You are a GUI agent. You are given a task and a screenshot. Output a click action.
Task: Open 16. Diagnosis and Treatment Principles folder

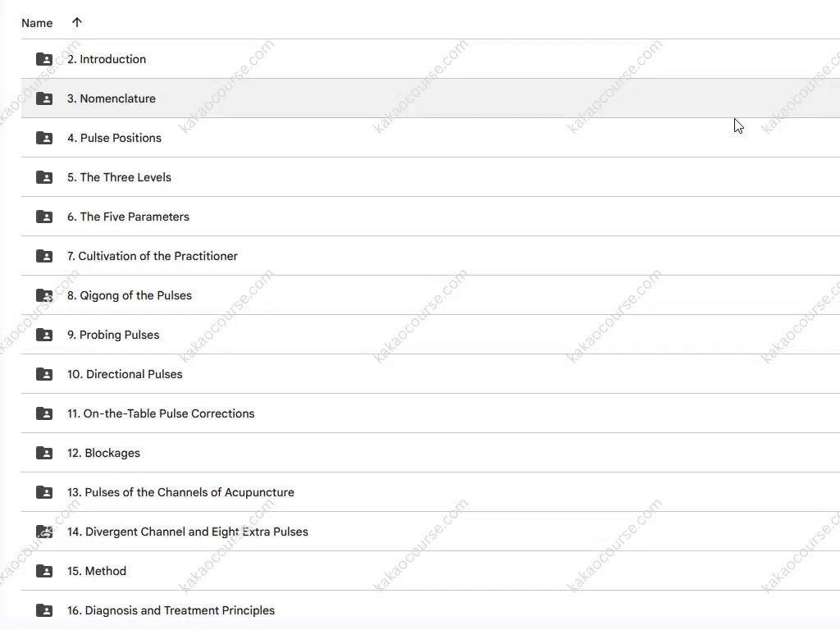pos(171,610)
